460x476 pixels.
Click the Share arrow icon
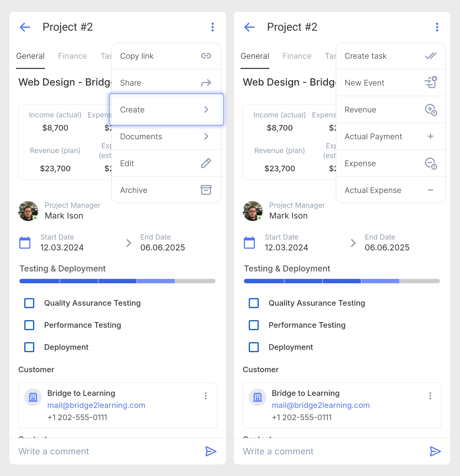(x=206, y=83)
